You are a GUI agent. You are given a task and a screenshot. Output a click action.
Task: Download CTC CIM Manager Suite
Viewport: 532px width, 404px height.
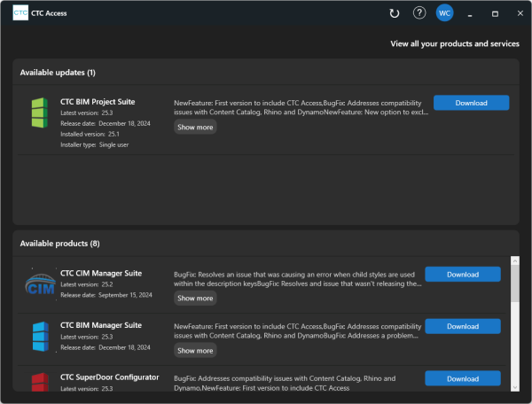pyautogui.click(x=462, y=275)
